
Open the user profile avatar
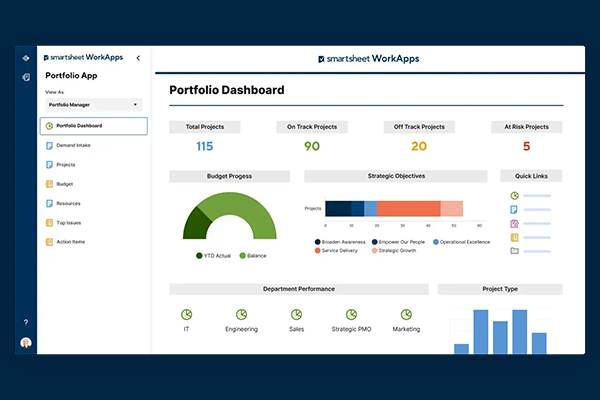25,343
